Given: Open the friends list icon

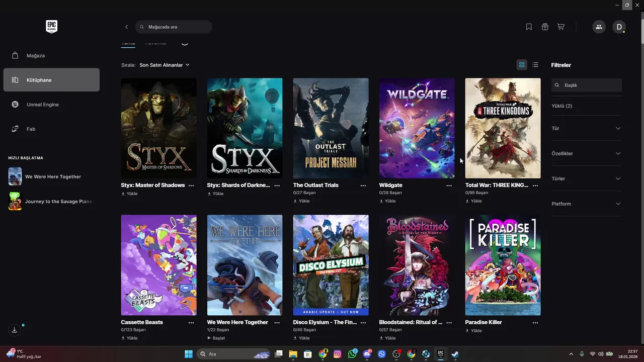Looking at the screenshot, I should 599,27.
